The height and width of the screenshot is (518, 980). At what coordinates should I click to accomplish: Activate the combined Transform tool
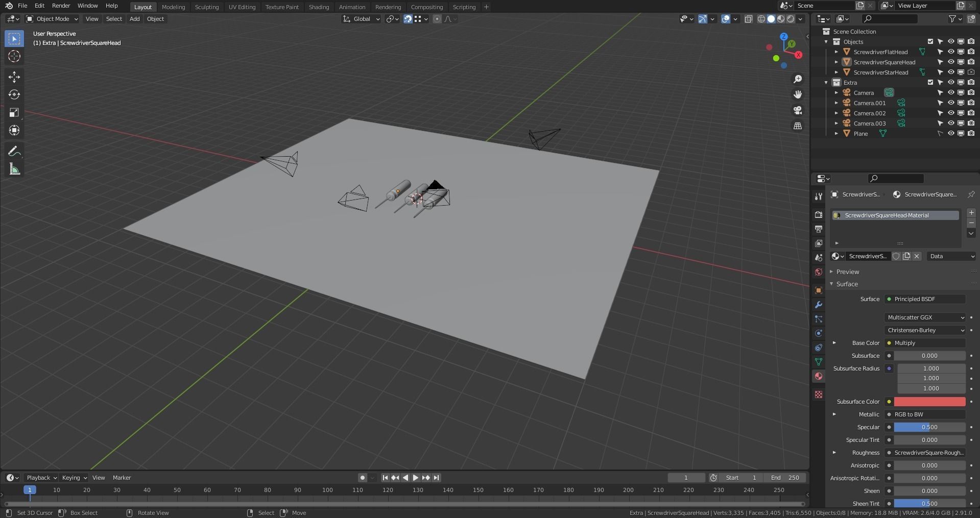click(x=14, y=131)
